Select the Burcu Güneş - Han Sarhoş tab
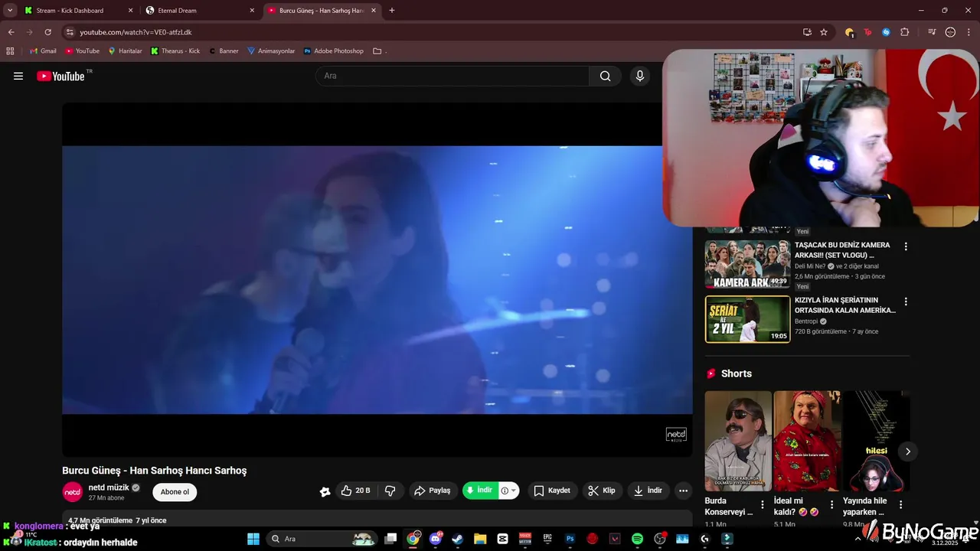Viewport: 980px width, 551px height. pyautogui.click(x=321, y=11)
